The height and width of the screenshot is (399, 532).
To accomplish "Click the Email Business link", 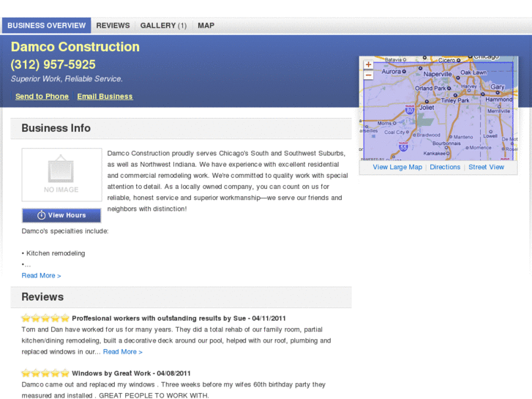I will 105,97.
